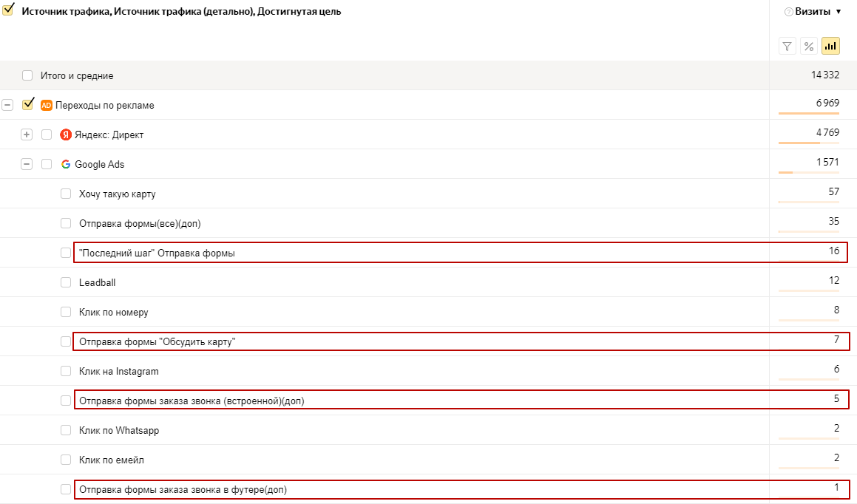
Task: Click the 1 571 visits value
Action: click(x=827, y=162)
